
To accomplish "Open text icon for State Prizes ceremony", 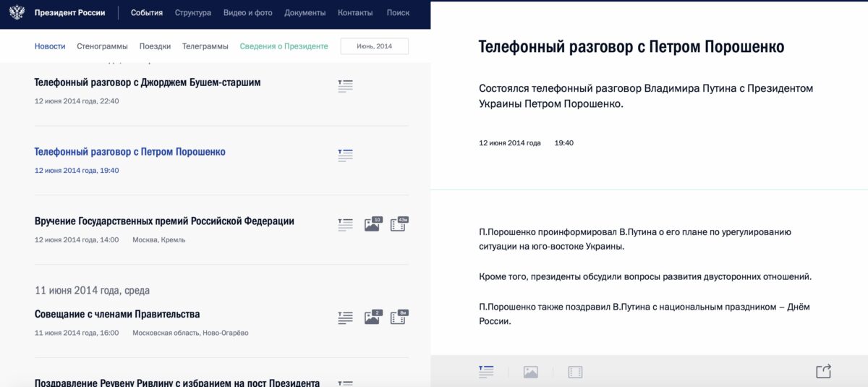I will [x=345, y=224].
